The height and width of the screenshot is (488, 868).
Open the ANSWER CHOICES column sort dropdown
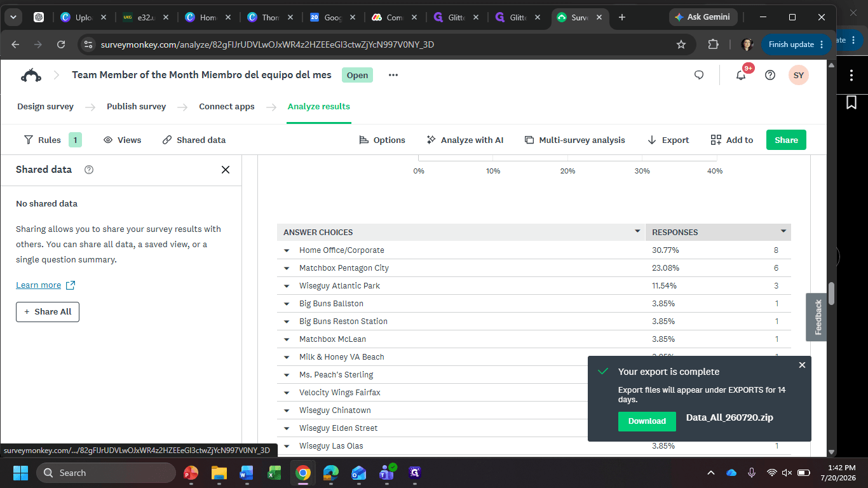[637, 231]
